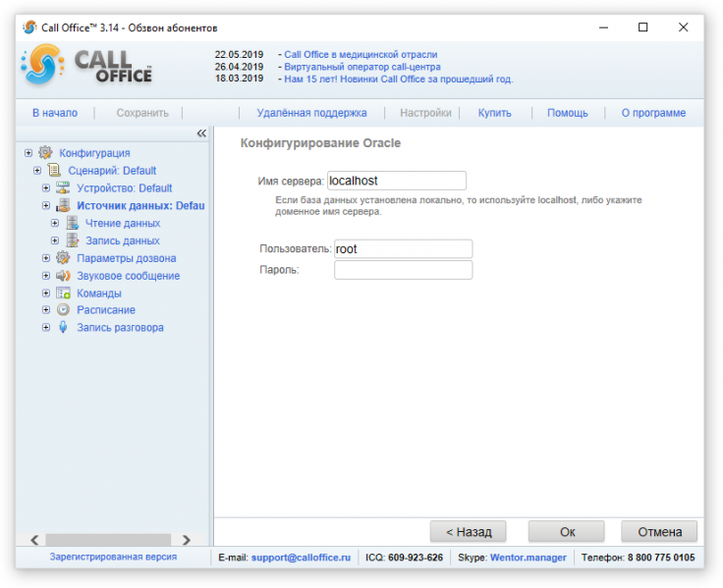Expand the Звуковое сообщение node
723x588 pixels.
46,276
